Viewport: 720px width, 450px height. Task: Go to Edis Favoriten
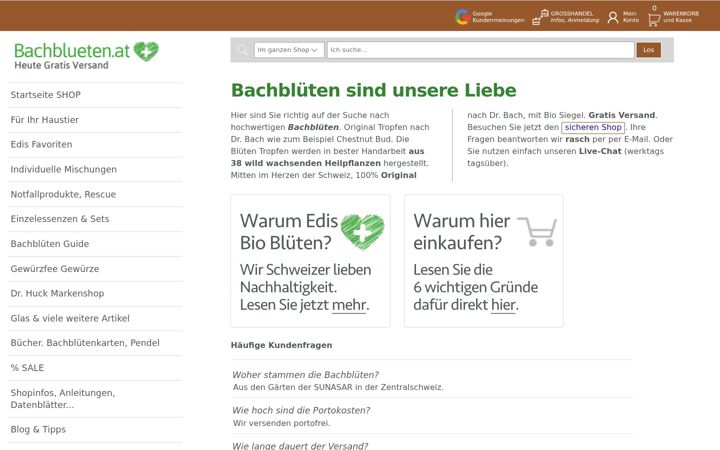click(41, 144)
